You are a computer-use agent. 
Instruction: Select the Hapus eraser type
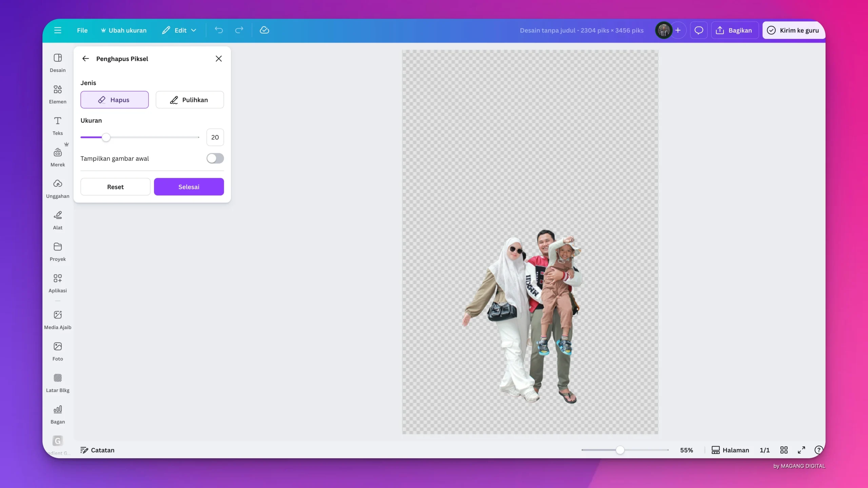115,100
